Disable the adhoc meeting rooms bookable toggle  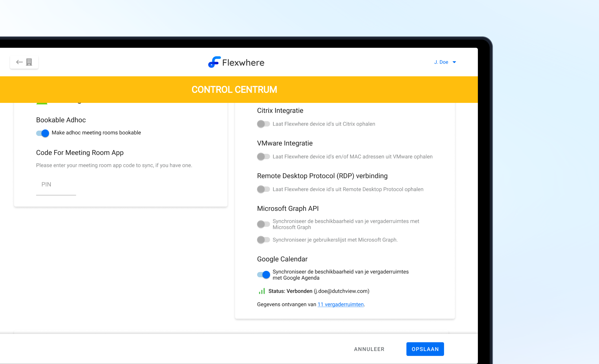43,133
